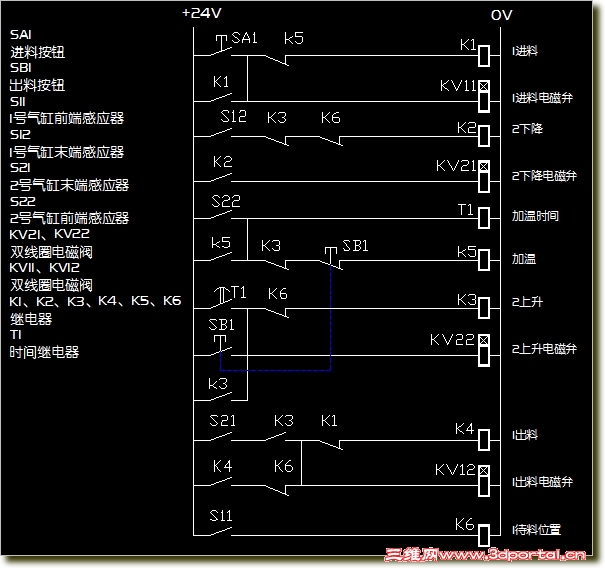Click the KV12 coil label text
Image resolution: width=605 pixels, height=568 pixels.
(455, 470)
